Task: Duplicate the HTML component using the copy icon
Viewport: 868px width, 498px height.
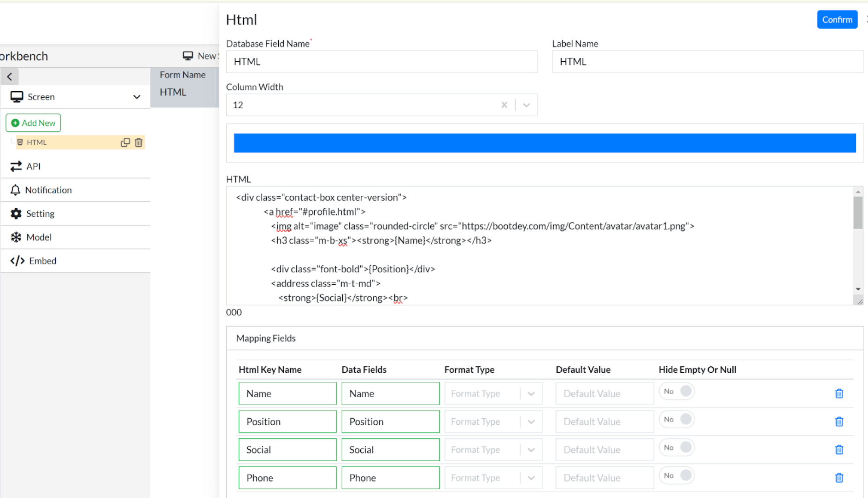Action: [x=125, y=142]
